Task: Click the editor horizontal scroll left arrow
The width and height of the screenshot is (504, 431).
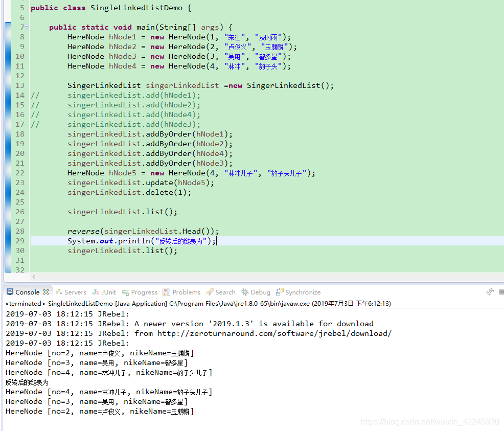Action: click(x=34, y=277)
